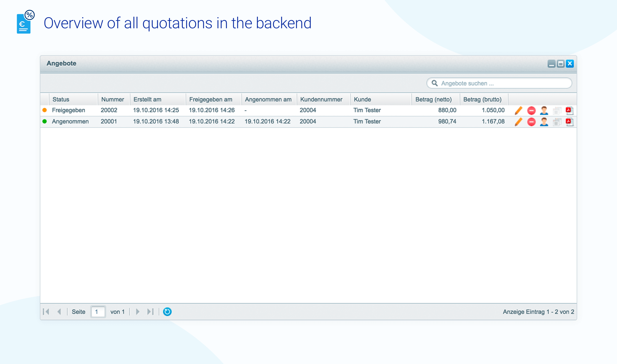
Task: Click the orange status dot for Freigegeben
Action: click(x=44, y=110)
